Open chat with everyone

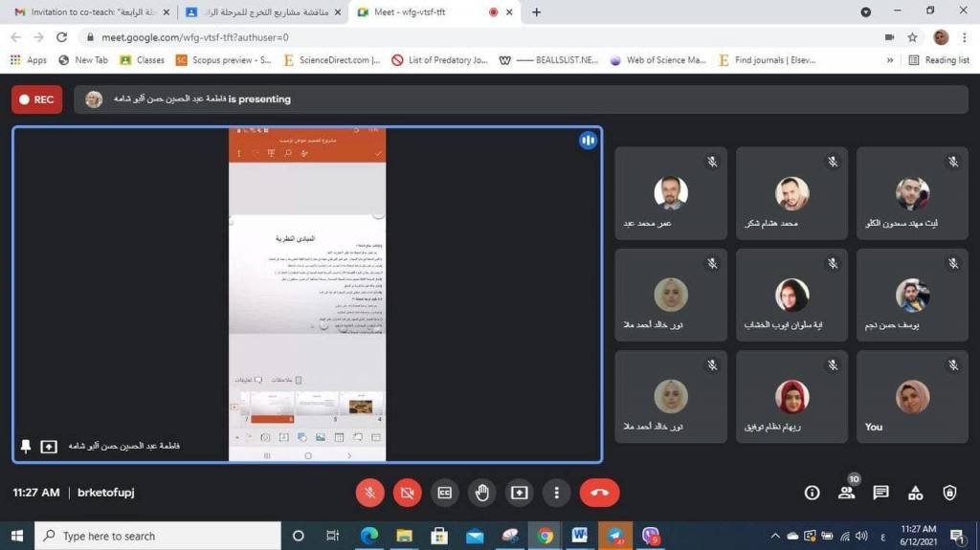[x=880, y=493]
